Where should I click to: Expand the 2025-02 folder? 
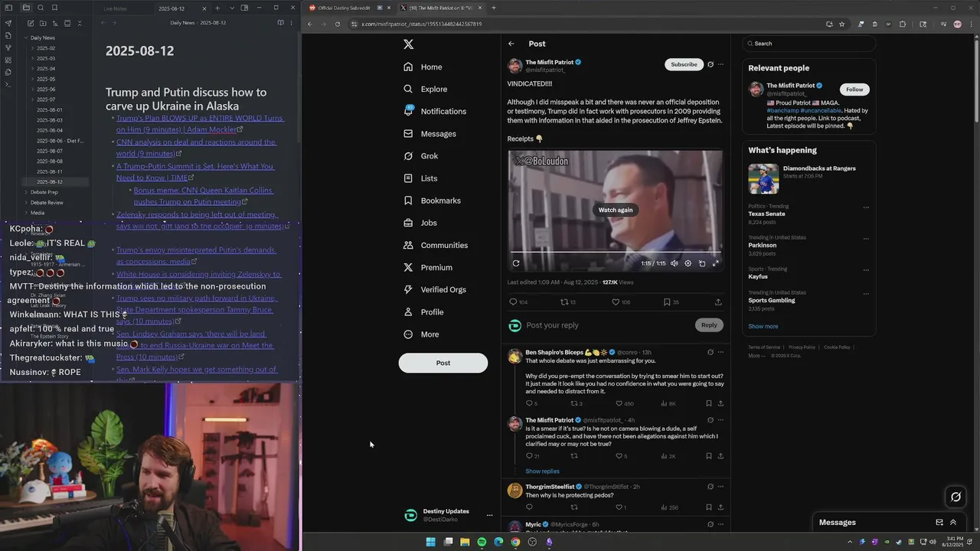click(46, 48)
